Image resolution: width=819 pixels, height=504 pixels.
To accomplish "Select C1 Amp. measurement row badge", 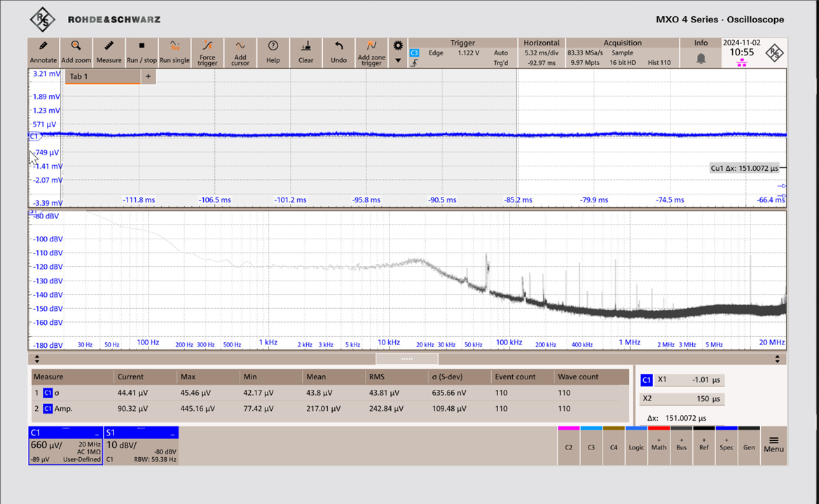I will tap(48, 409).
